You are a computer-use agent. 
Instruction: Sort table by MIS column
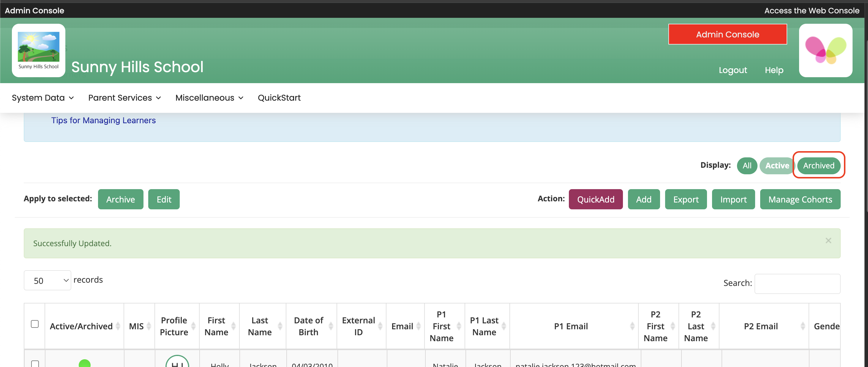coord(149,326)
